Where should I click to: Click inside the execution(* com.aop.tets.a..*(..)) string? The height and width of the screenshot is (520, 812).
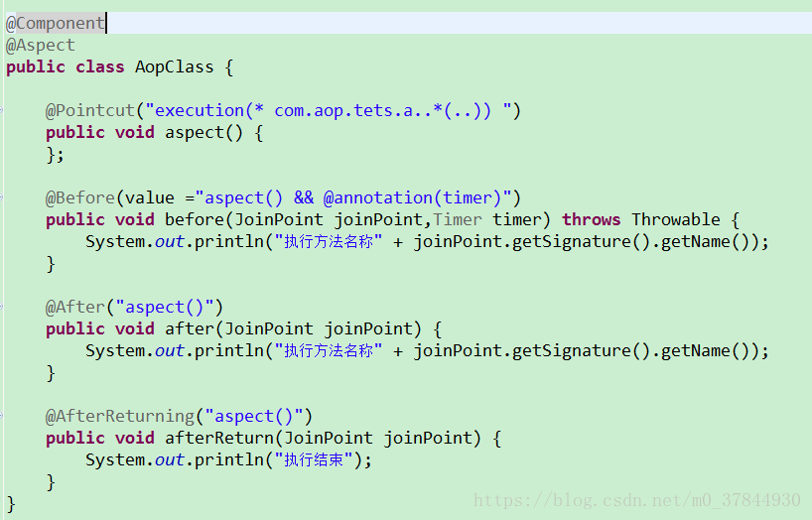click(x=329, y=111)
